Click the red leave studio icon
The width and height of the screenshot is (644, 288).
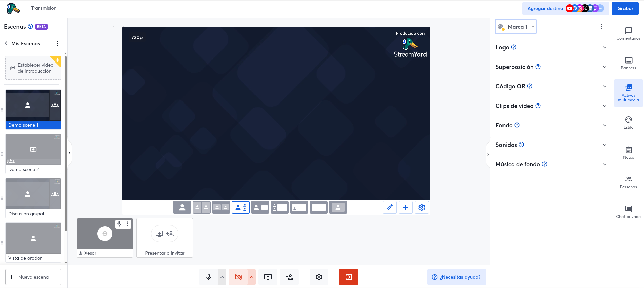pos(348,277)
